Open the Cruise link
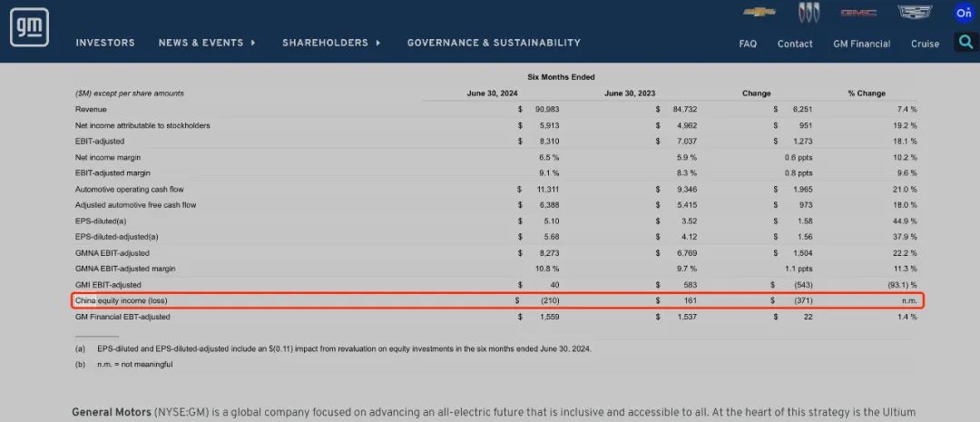 coord(925,44)
